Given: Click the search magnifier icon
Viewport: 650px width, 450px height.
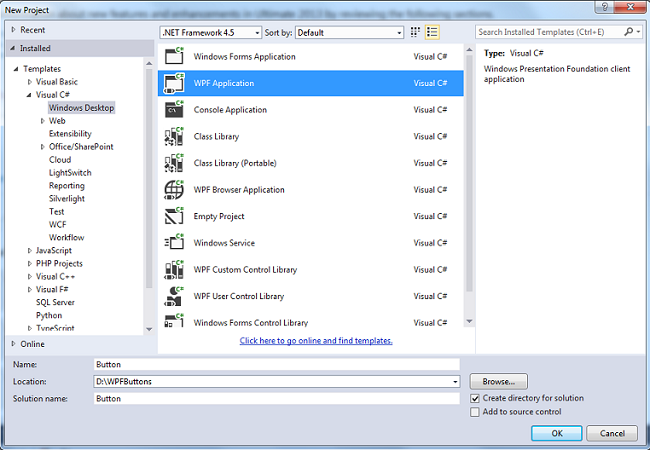Looking at the screenshot, I should coord(628,31).
